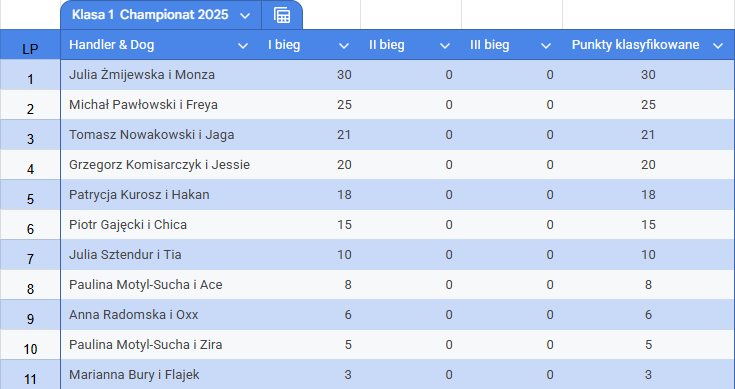Viewport: 735px width, 389px height.
Task: Open the I bieg column dropdown arrow
Action: pos(344,46)
